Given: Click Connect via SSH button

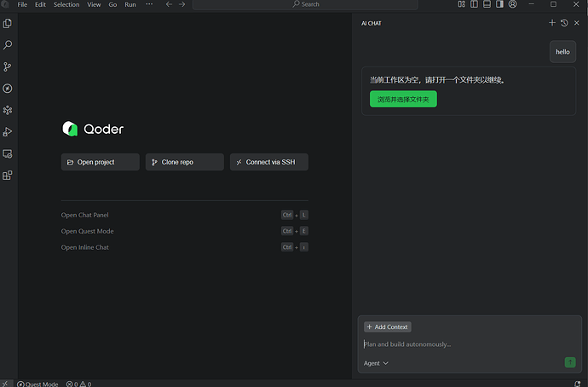Looking at the screenshot, I should 269,162.
